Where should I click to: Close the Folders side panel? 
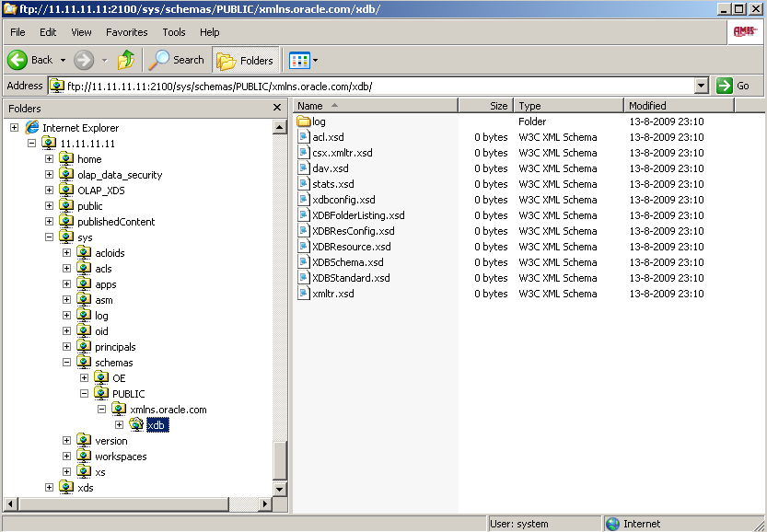click(277, 108)
